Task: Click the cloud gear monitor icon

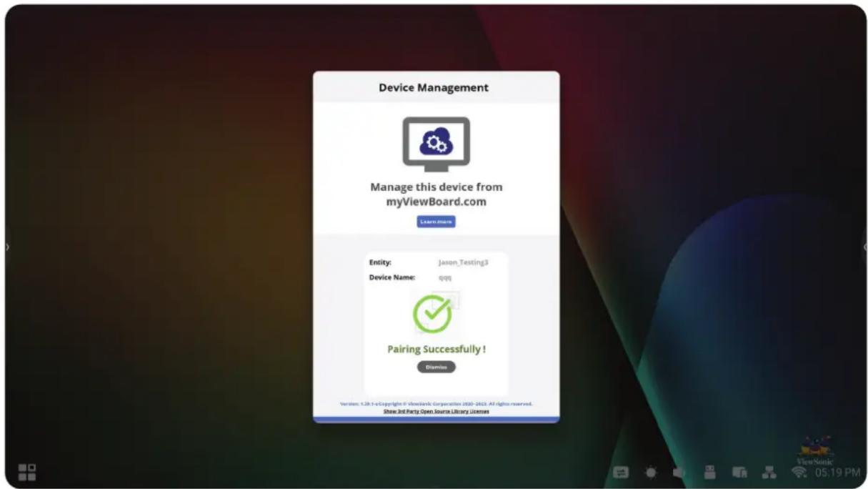Action: 436,144
